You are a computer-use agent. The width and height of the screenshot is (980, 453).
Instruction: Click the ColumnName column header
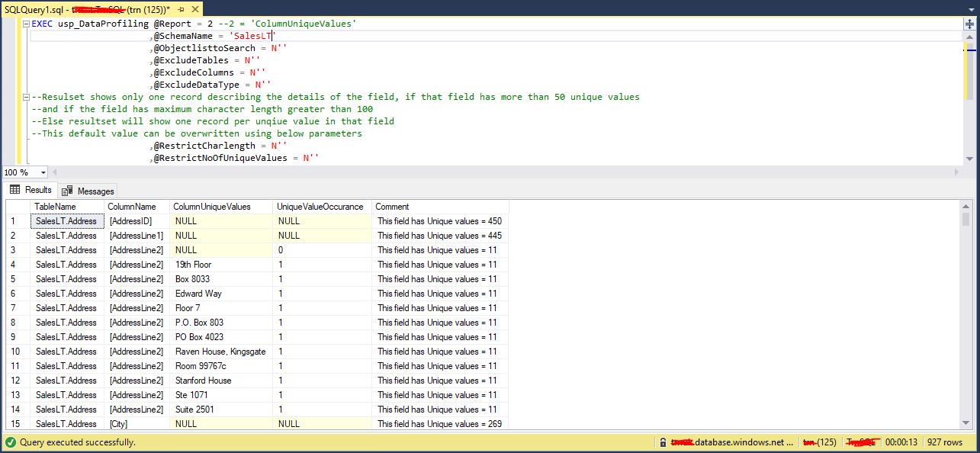(x=137, y=207)
